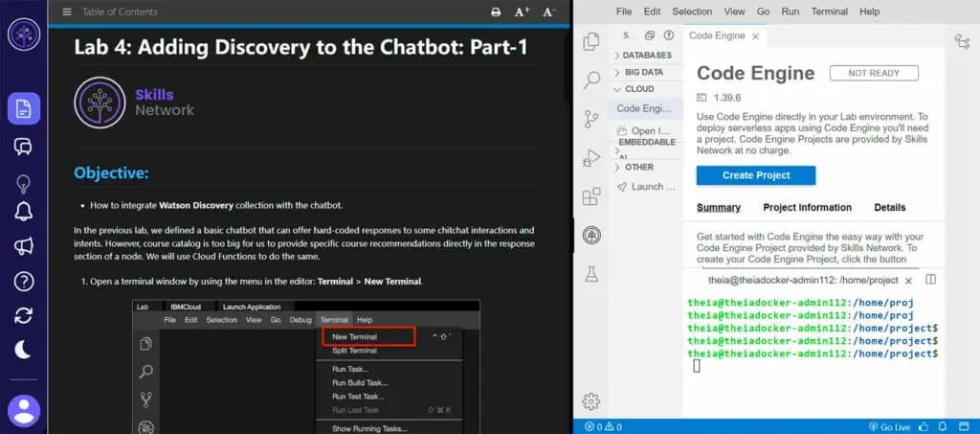
Task: Collapse the CLOUD section
Action: point(646,89)
